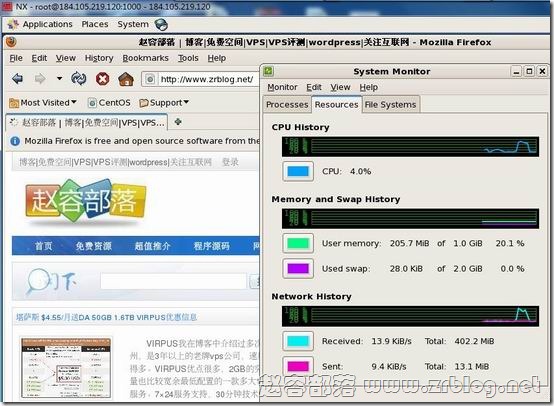Image resolution: width=554 pixels, height=406 pixels.
Task: Click the site identity icon in URL bar
Action: click(150, 79)
